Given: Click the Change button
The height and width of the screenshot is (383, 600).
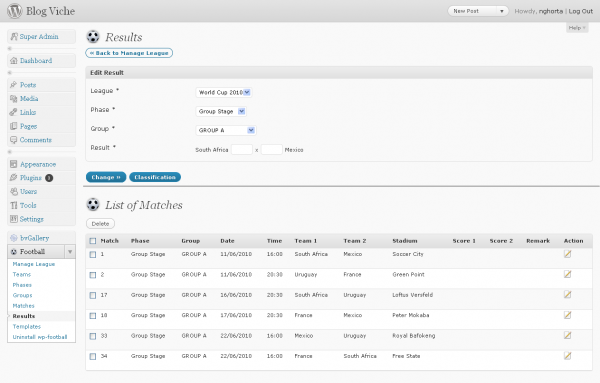Looking at the screenshot, I should click(x=106, y=177).
